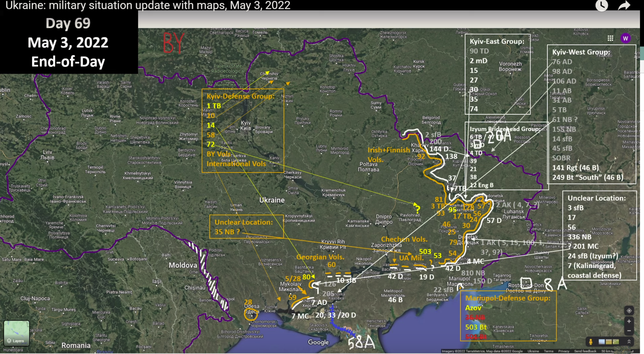Open the purple W account avatar
This screenshot has width=644, height=354.
click(625, 38)
